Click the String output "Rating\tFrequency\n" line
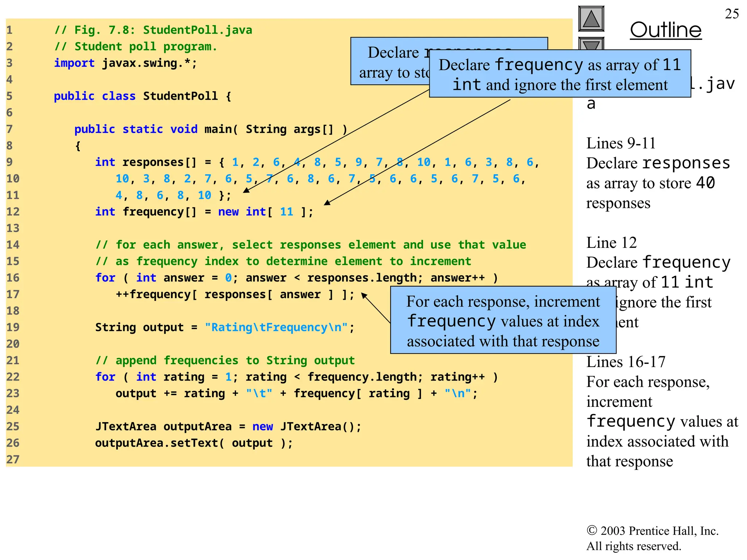 pos(224,327)
